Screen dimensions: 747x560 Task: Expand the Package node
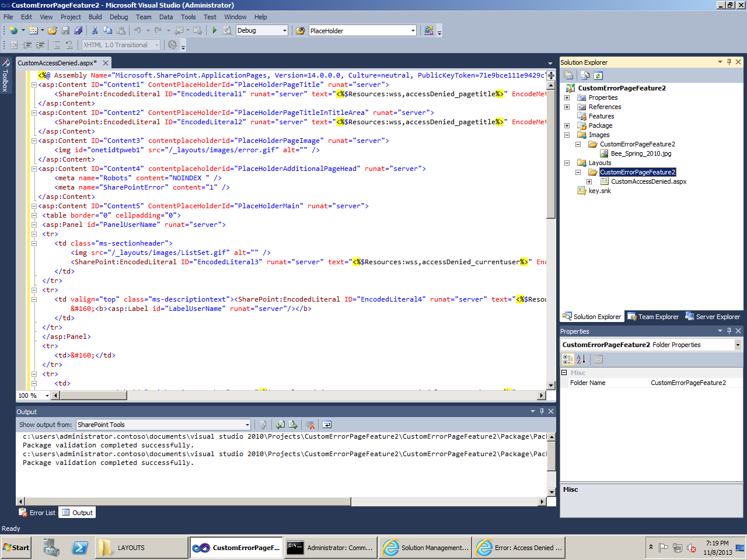click(x=567, y=125)
